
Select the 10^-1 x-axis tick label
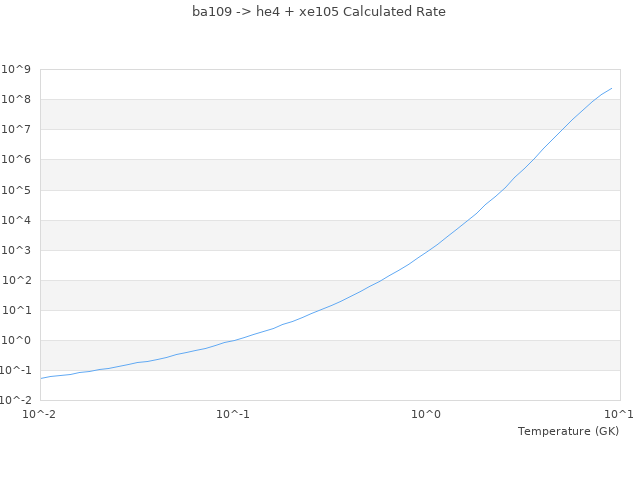pyautogui.click(x=234, y=414)
